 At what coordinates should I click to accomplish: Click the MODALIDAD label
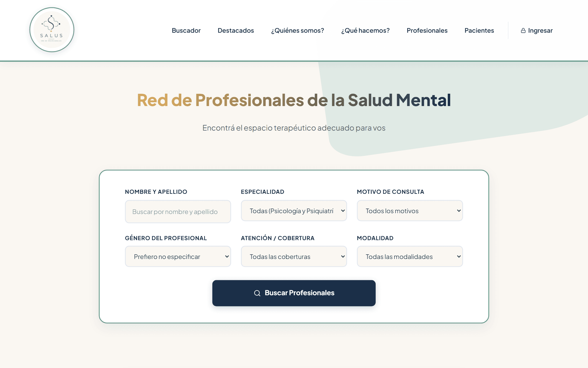[375, 238]
